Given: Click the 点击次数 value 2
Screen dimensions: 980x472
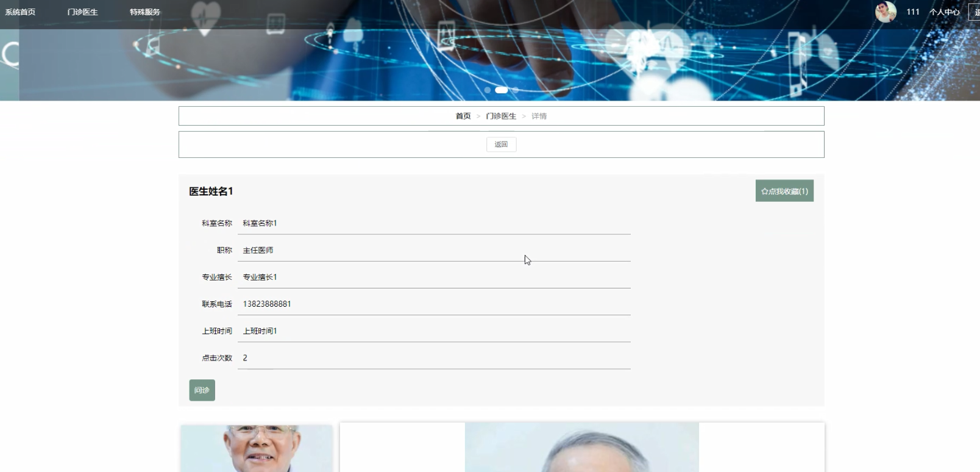Looking at the screenshot, I should [245, 358].
